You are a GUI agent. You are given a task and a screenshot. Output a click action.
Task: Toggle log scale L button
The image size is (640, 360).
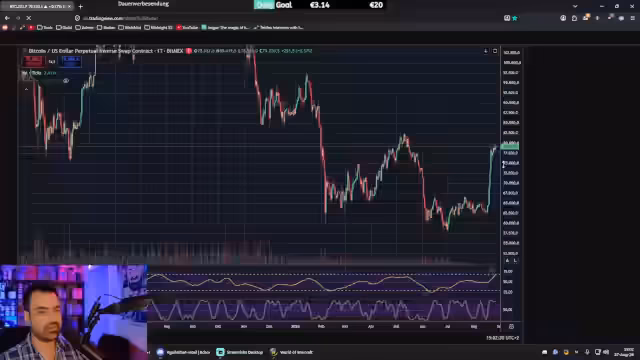point(515,260)
